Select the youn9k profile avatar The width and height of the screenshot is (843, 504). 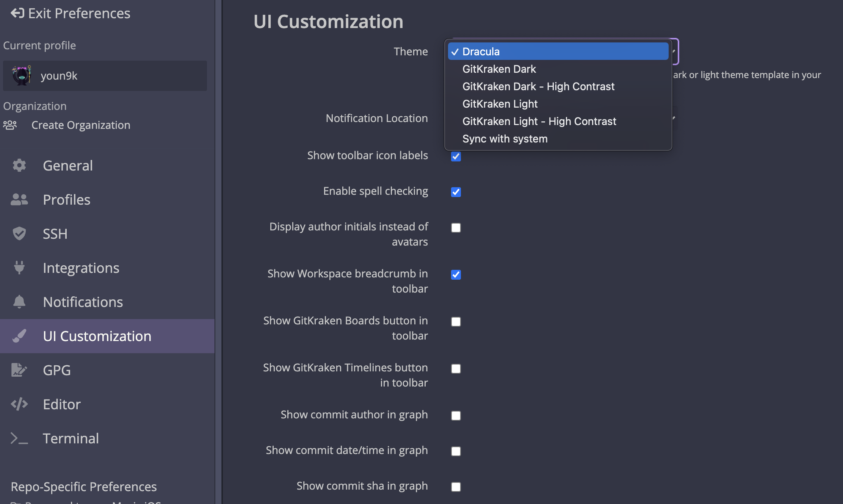22,75
